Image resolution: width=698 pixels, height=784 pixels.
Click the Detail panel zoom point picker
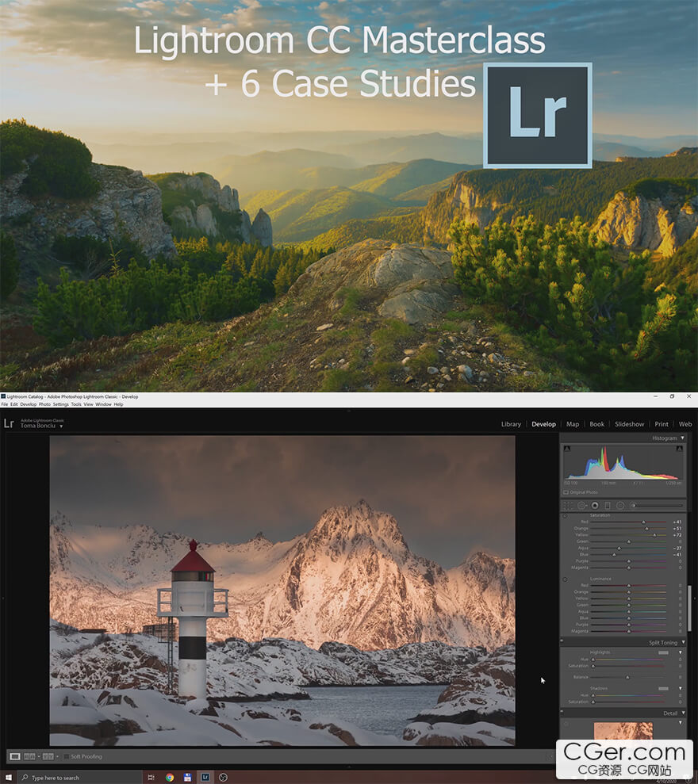coord(566,724)
